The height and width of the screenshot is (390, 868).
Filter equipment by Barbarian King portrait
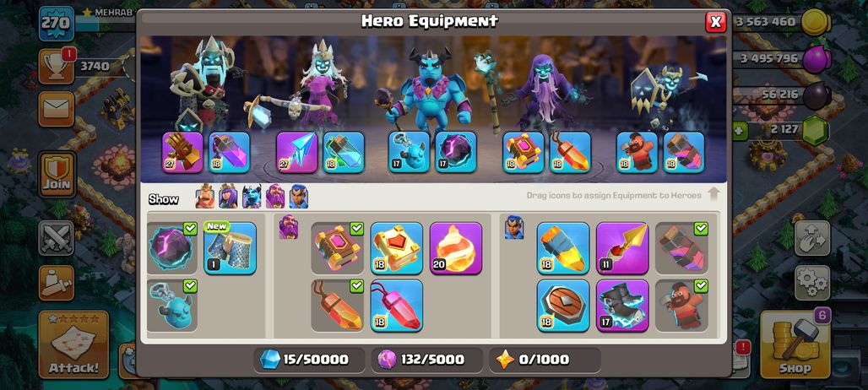(205, 197)
